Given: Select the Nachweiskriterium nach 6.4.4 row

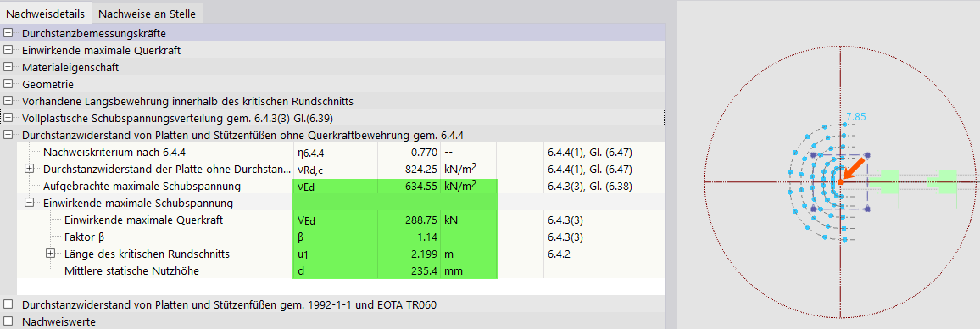Looking at the screenshot, I should [342, 152].
